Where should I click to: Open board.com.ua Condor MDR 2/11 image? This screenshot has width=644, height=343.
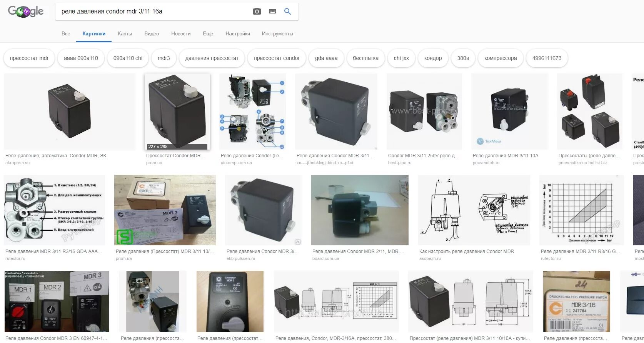click(360, 210)
